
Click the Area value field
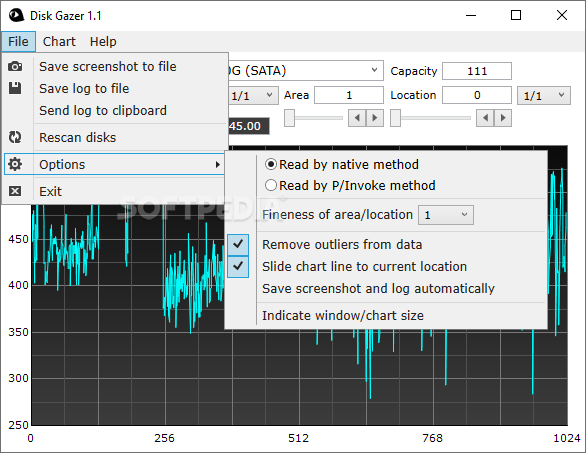tap(349, 95)
